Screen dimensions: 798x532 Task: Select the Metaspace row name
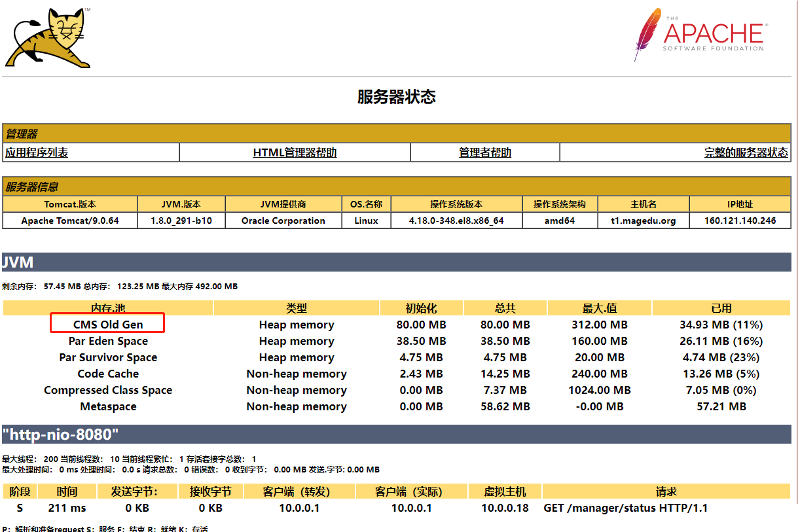pos(108,406)
